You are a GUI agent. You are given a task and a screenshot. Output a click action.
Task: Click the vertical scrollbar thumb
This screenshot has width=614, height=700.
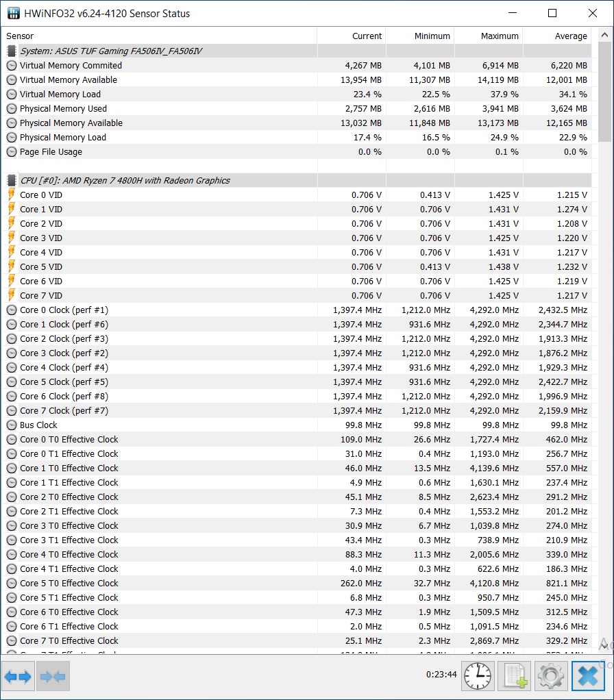(604, 92)
